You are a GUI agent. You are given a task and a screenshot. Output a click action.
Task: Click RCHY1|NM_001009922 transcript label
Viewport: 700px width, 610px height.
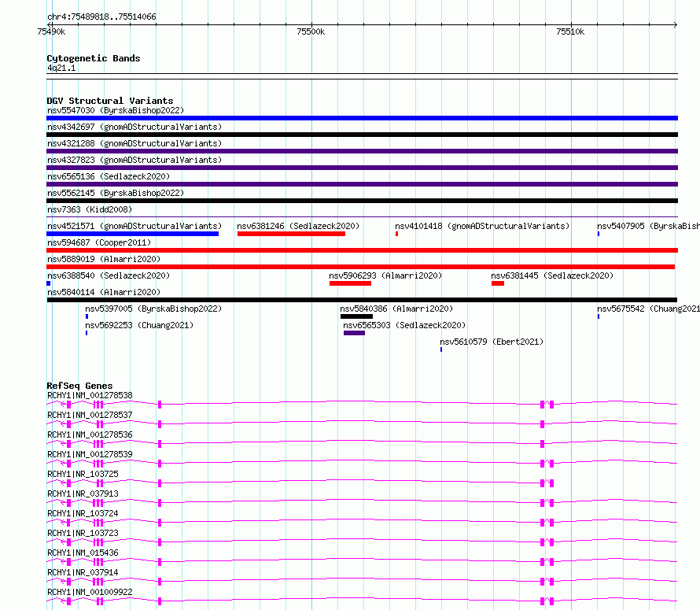pyautogui.click(x=90, y=592)
